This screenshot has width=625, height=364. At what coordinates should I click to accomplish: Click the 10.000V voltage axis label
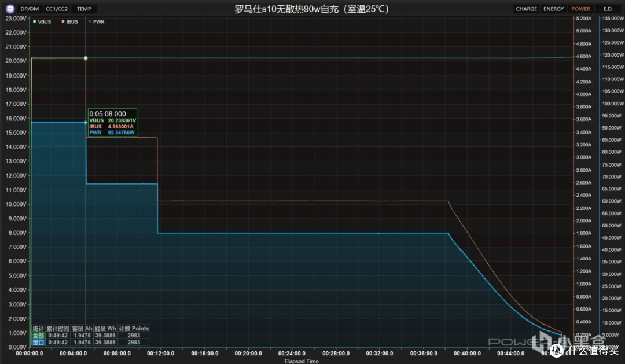pyautogui.click(x=16, y=204)
